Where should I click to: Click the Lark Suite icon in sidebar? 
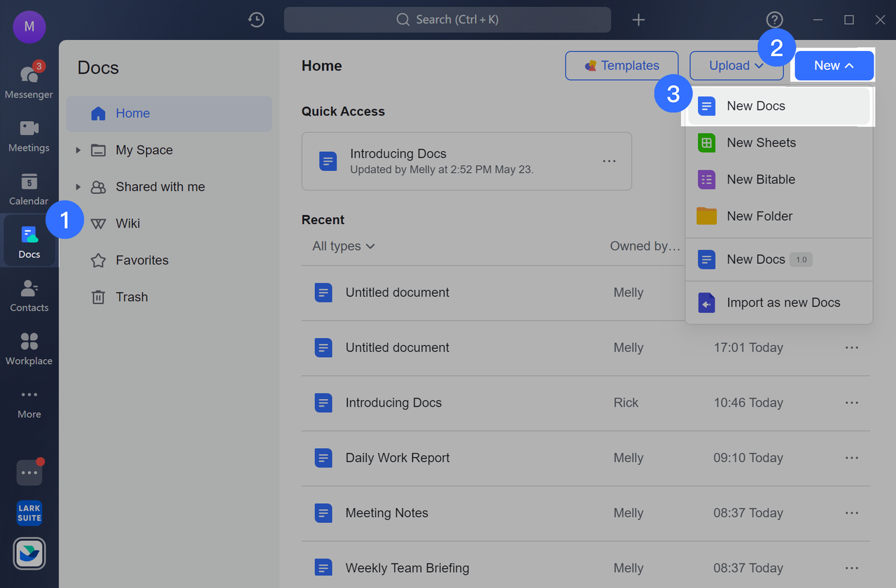(x=29, y=513)
